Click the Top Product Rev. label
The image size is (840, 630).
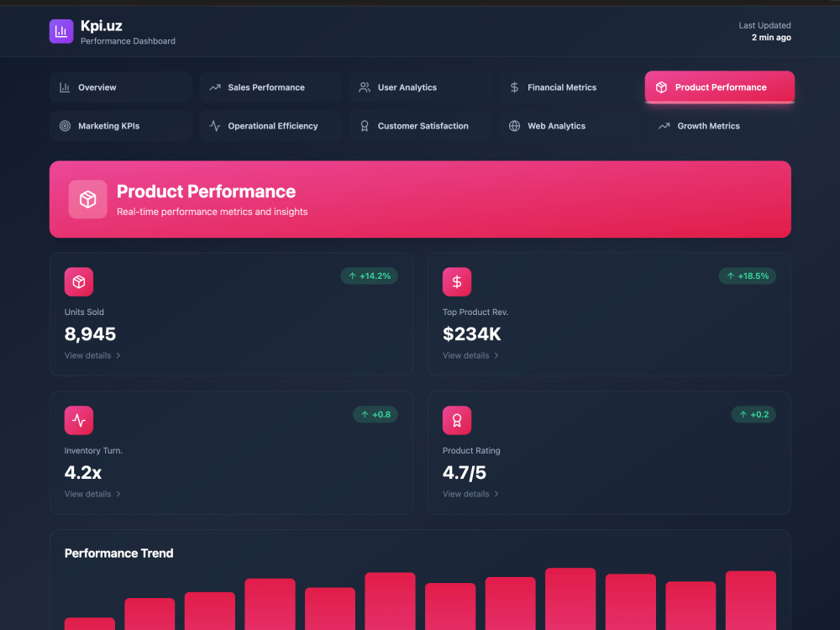coord(475,312)
